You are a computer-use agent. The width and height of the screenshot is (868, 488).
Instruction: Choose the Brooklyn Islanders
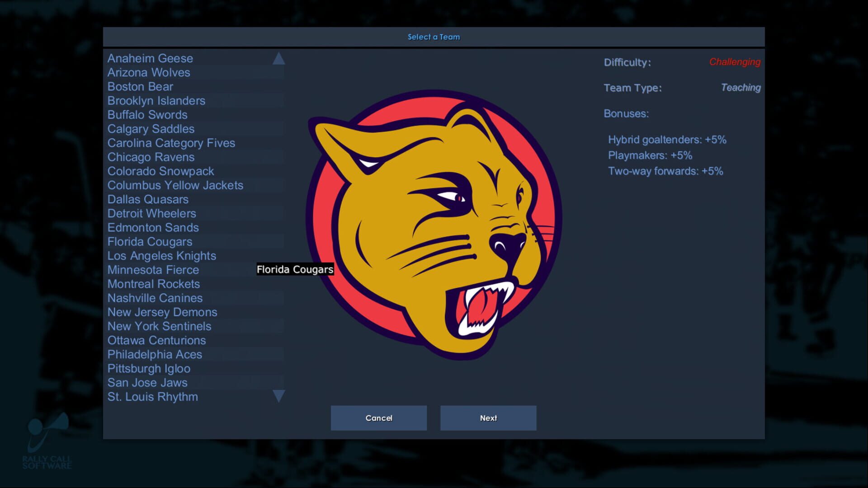156,101
